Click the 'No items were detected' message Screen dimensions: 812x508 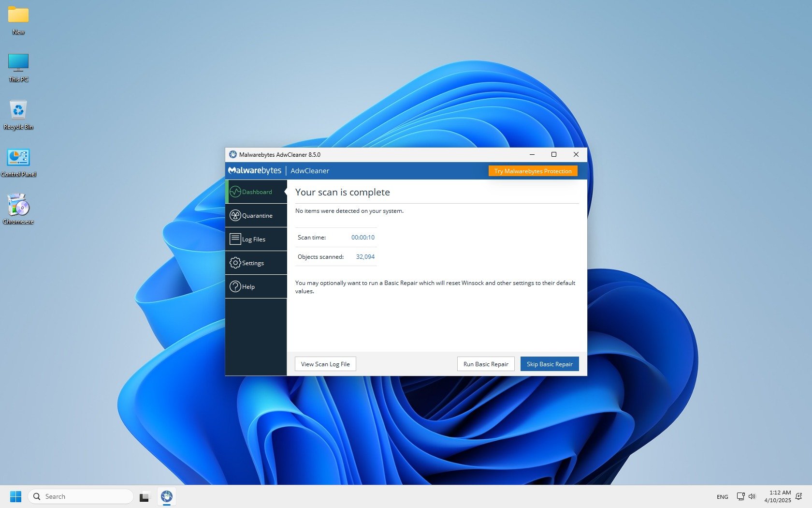pyautogui.click(x=349, y=210)
